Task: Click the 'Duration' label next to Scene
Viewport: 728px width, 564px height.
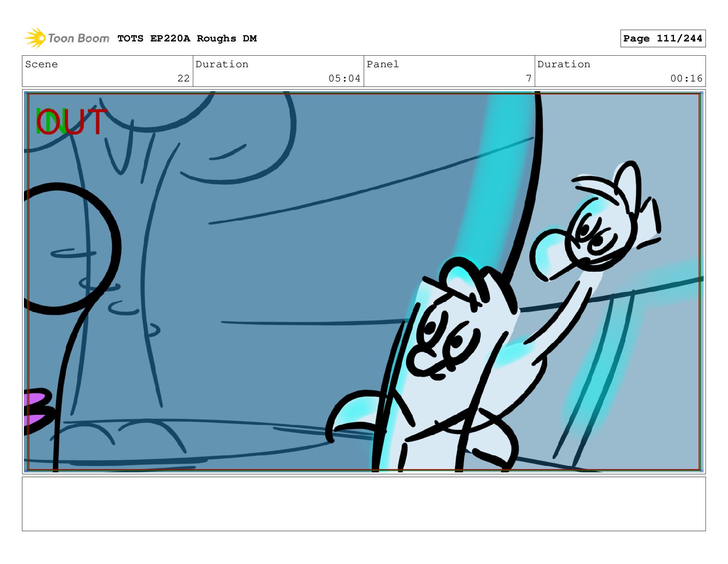Action: [x=222, y=64]
